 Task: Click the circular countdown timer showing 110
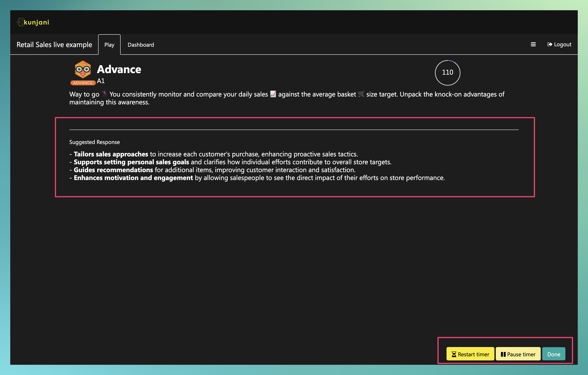point(448,72)
